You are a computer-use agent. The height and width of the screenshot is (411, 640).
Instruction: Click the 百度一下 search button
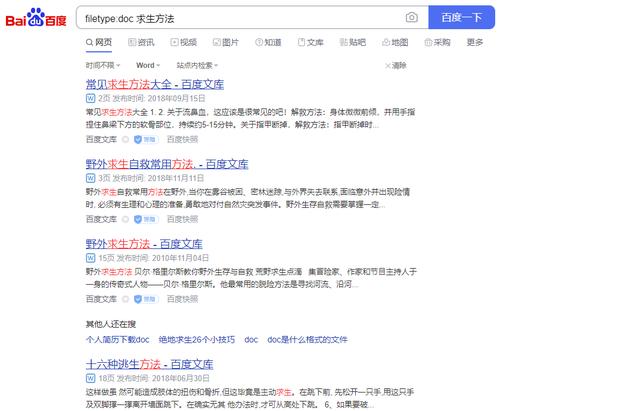click(x=462, y=18)
